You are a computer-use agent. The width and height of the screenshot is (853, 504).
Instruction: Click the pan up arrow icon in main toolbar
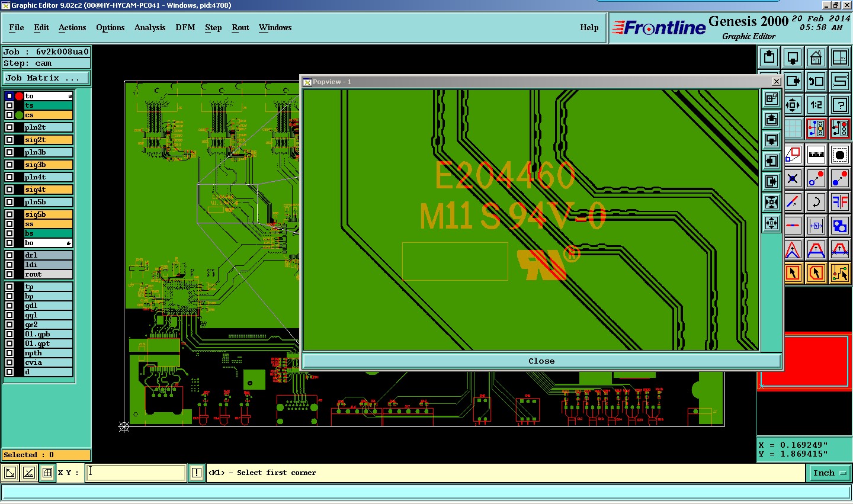point(769,57)
